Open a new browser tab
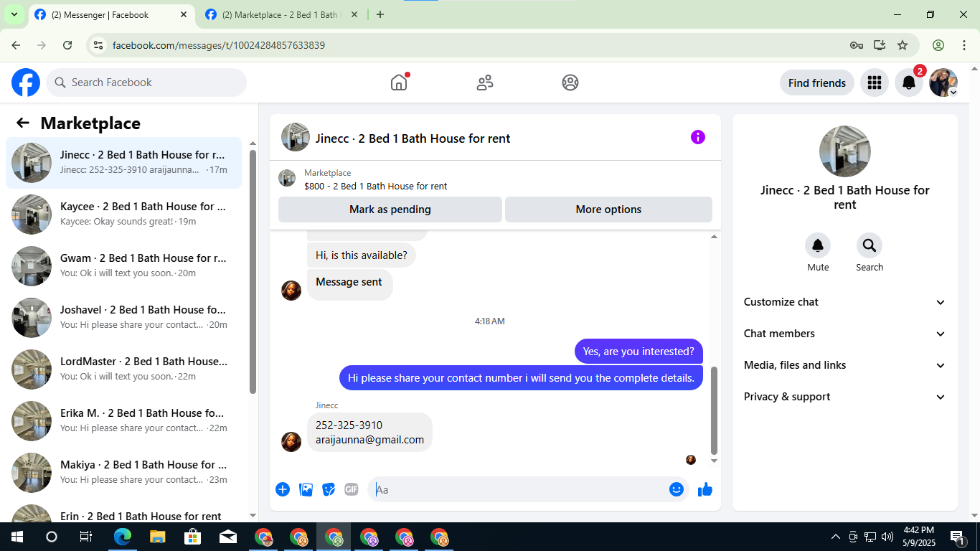980x551 pixels. pyautogui.click(x=380, y=14)
